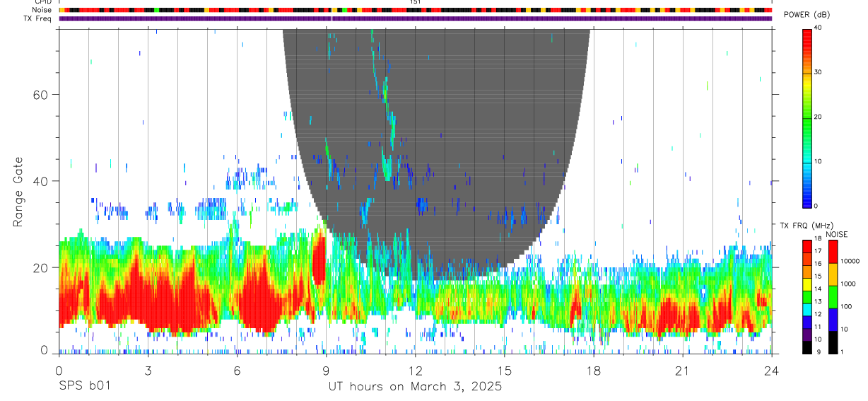Click the Range Gate y-axis title

[x=18, y=191]
